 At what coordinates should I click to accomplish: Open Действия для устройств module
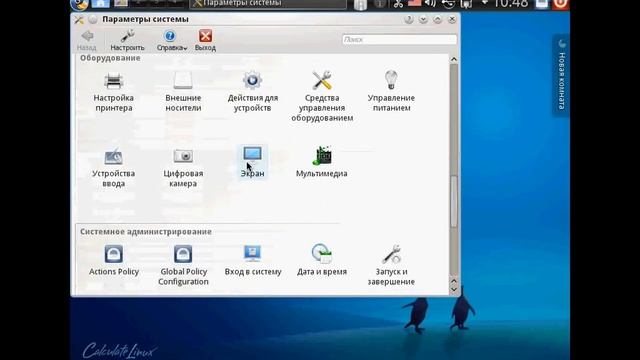(x=253, y=92)
